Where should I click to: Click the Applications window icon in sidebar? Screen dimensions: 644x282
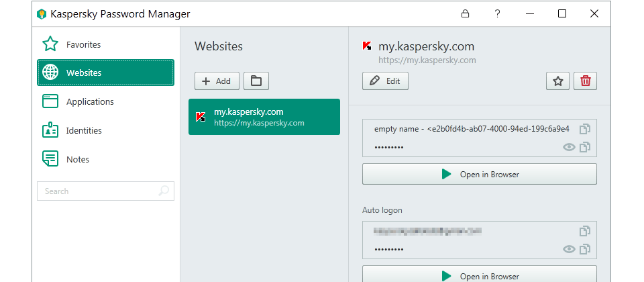tap(50, 101)
